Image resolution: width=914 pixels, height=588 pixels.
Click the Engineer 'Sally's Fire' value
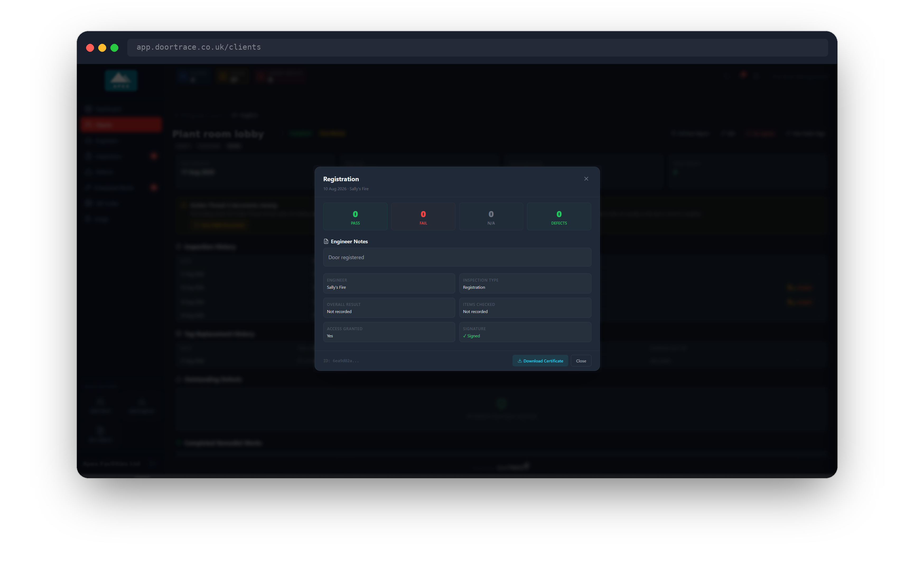[x=336, y=287]
